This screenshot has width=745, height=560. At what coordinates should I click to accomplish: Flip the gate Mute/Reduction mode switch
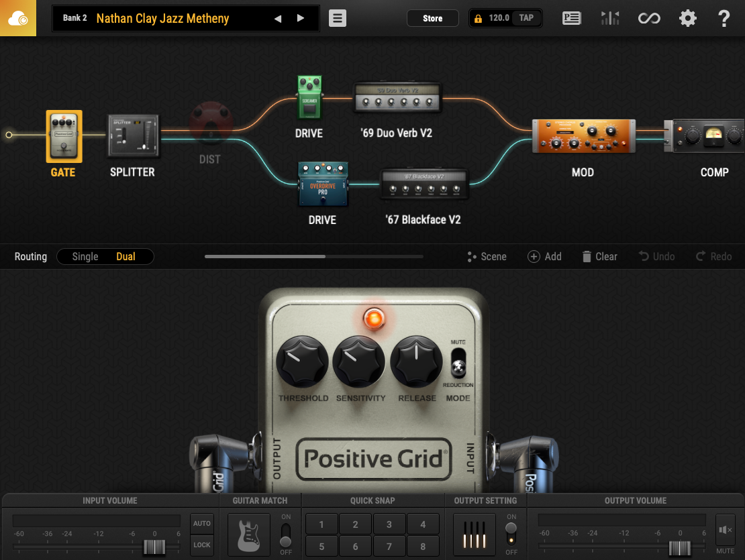click(x=458, y=363)
